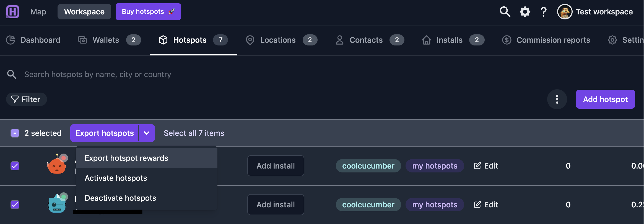Viewport: 644px width, 224px height.
Task: Open the Filter options
Action: [26, 99]
